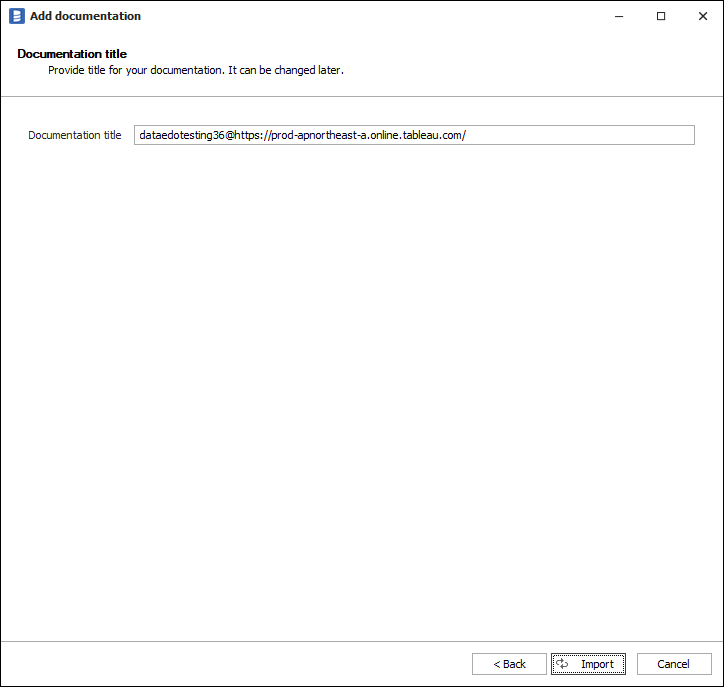
Task: Click the Documentation title label beside the field
Action: (75, 135)
